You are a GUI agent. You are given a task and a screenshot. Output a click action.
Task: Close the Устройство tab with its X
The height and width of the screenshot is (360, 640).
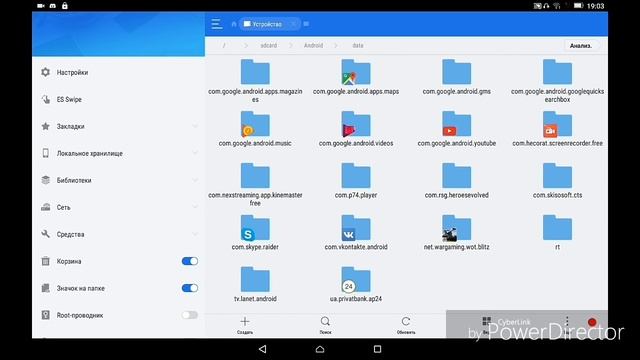click(x=293, y=24)
